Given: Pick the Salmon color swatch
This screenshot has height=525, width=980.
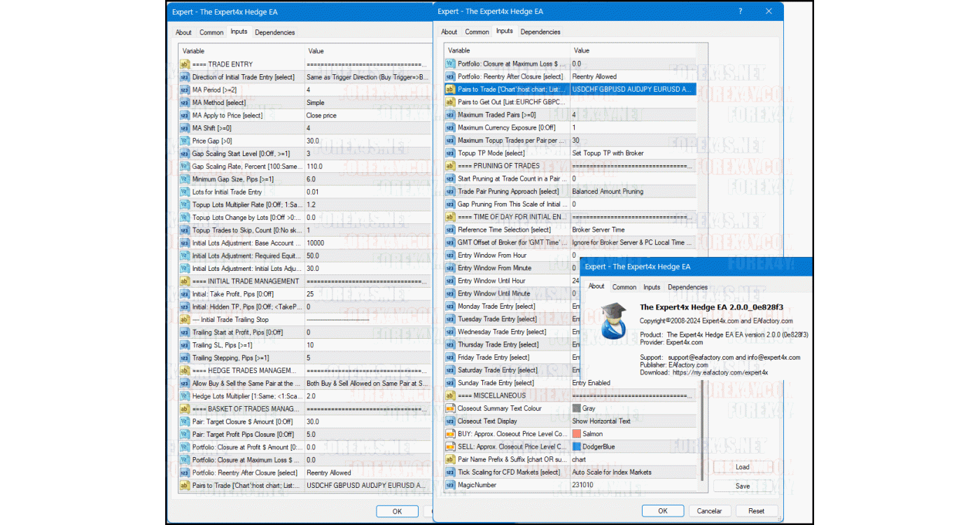Looking at the screenshot, I should 577,434.
